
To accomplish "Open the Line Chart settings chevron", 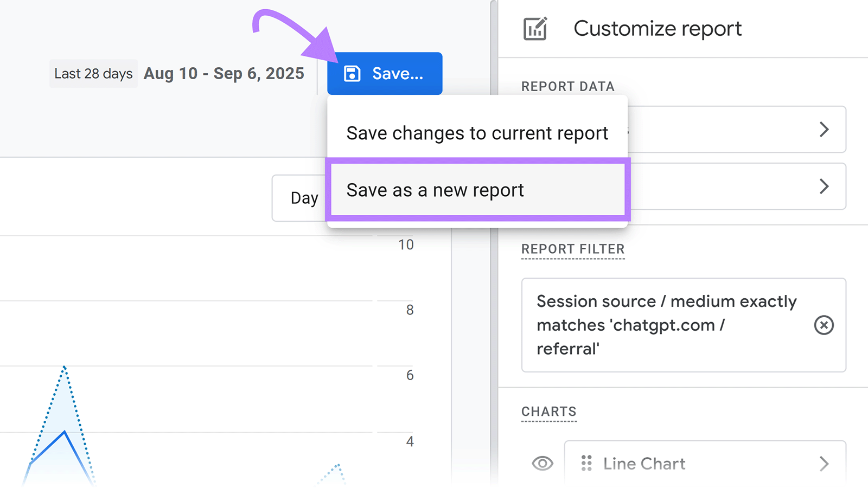I will [825, 463].
